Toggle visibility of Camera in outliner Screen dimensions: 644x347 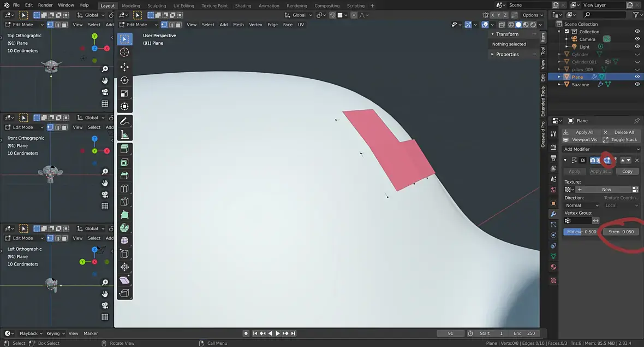pyautogui.click(x=637, y=39)
